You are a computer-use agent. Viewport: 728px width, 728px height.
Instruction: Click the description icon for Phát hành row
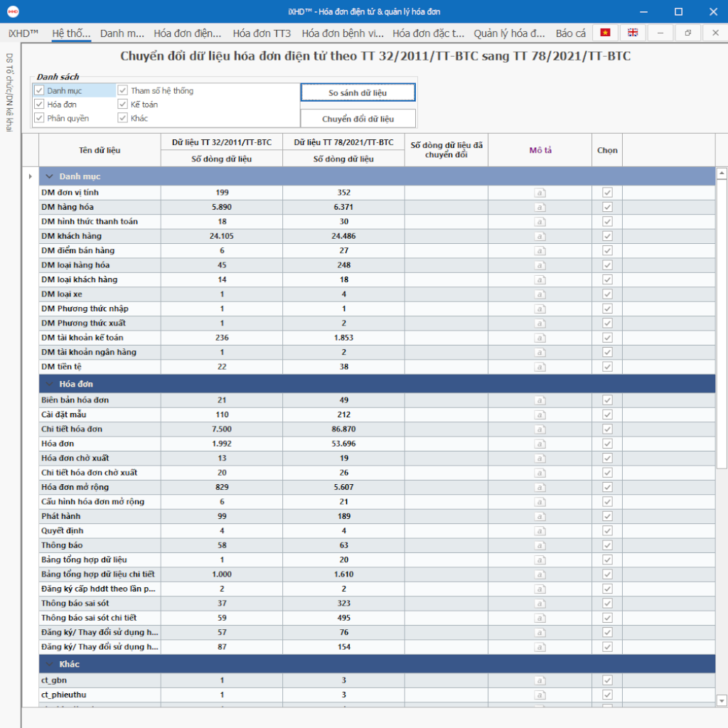(540, 516)
